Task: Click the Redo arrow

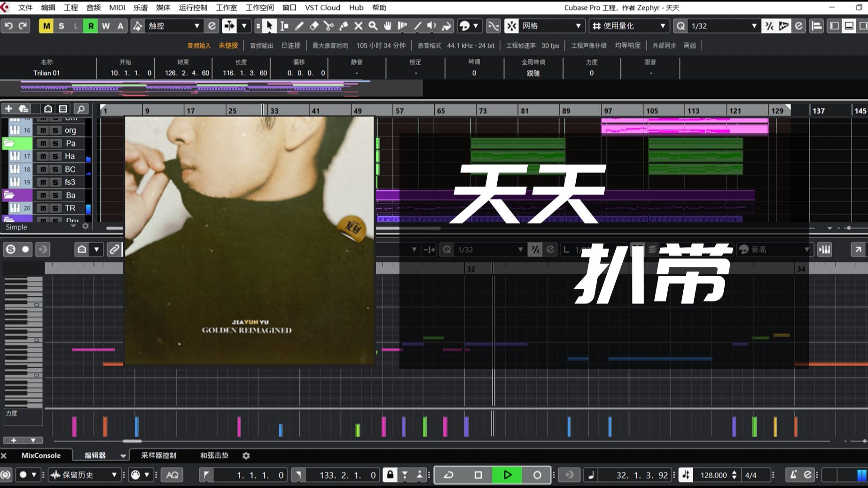Action: (x=23, y=26)
